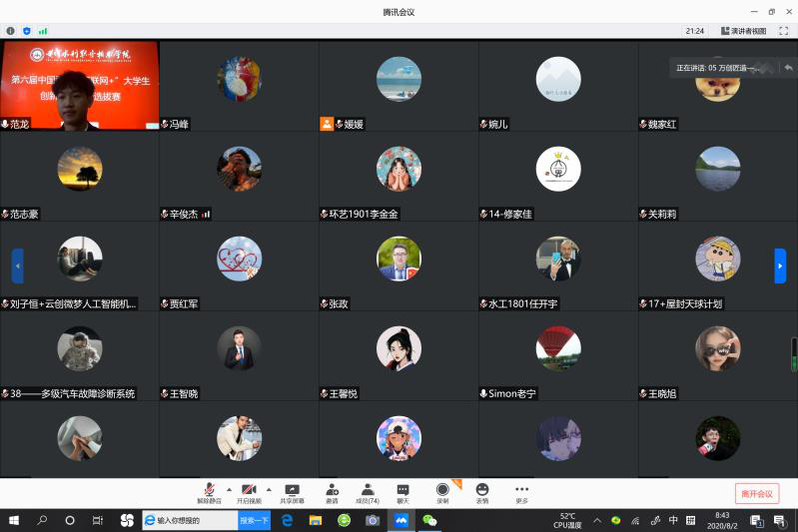Switch layout to 演讲者视图
The width and height of the screenshot is (798, 532).
pyautogui.click(x=743, y=31)
